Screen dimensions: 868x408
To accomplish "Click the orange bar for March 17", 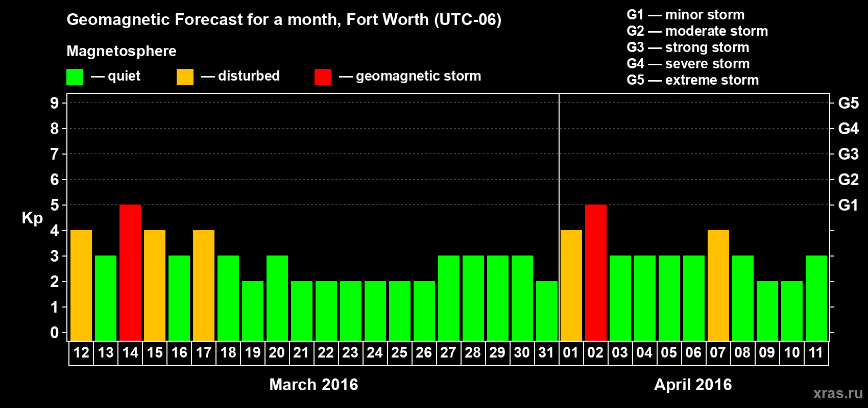I will pyautogui.click(x=204, y=285).
